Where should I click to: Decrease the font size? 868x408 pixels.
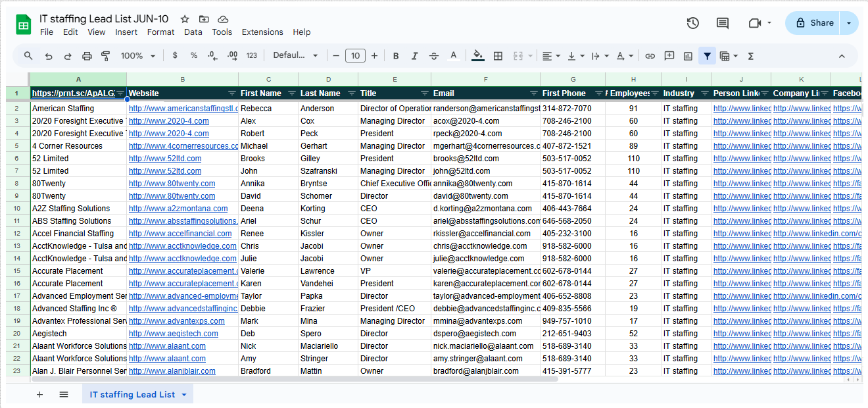click(336, 56)
